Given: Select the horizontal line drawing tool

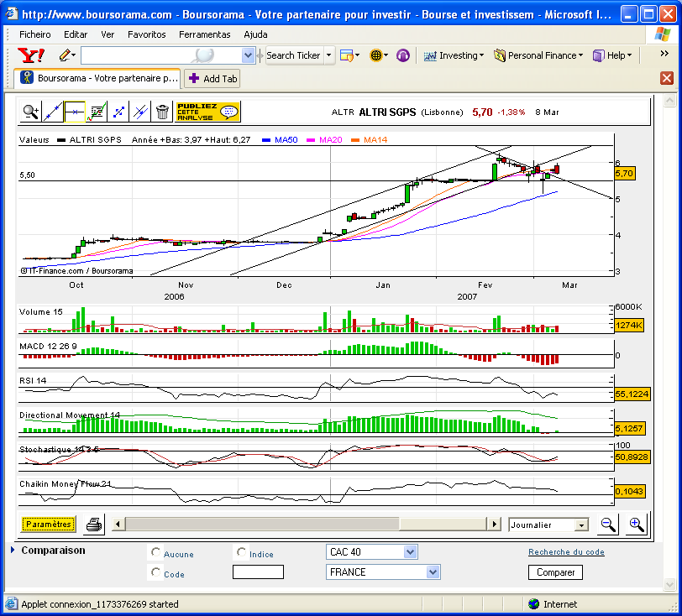Looking at the screenshot, I should tap(75, 112).
